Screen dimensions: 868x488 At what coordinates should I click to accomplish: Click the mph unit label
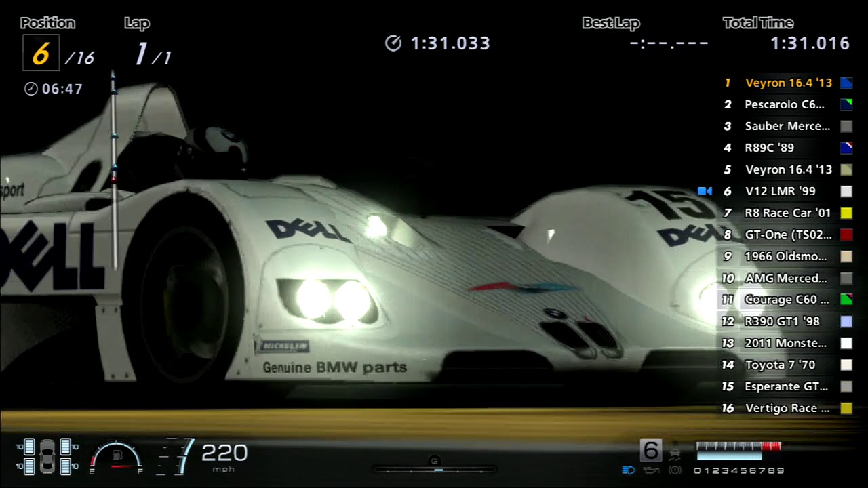click(x=224, y=469)
